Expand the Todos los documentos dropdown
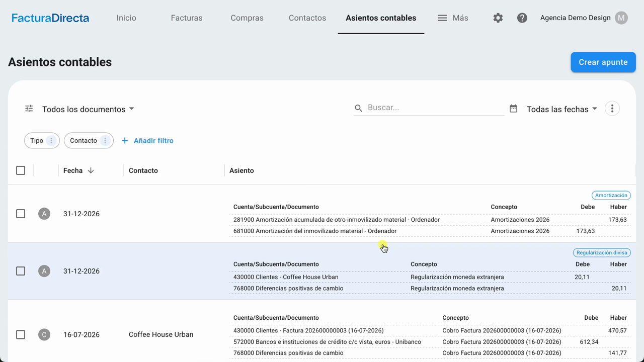The image size is (644, 362). [x=89, y=109]
